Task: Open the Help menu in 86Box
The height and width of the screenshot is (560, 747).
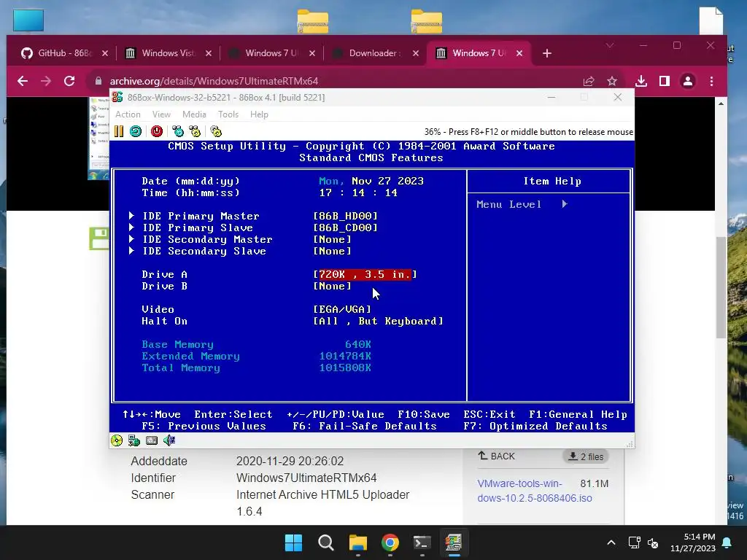Action: pyautogui.click(x=259, y=114)
